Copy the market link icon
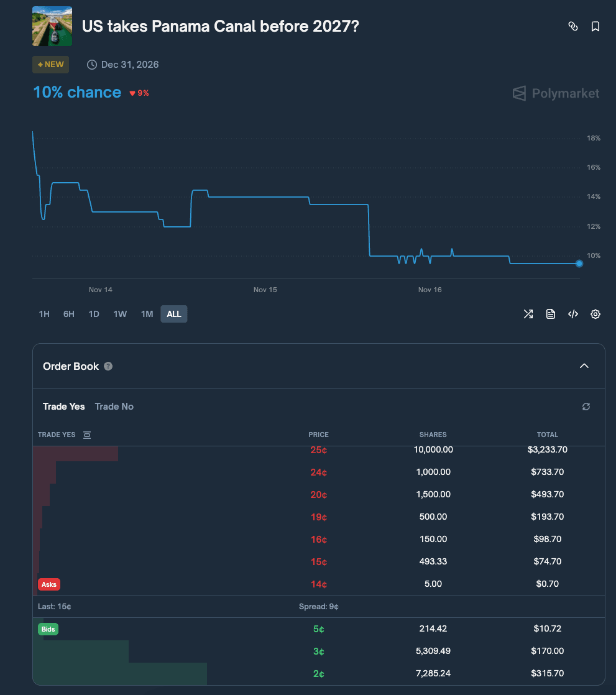Image resolution: width=616 pixels, height=695 pixels. click(x=572, y=26)
